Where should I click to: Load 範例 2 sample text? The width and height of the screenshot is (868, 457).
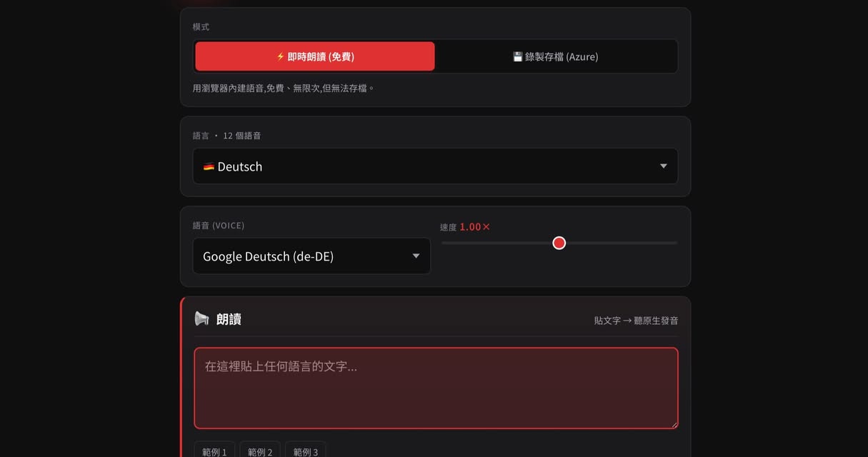[260, 451]
